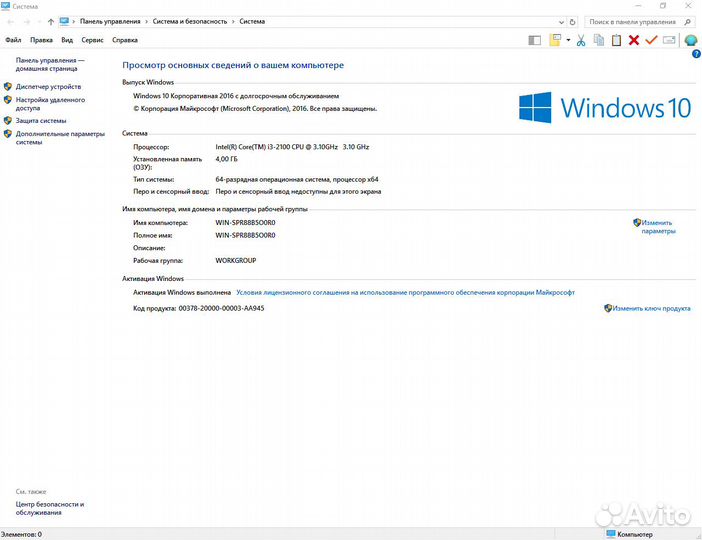The width and height of the screenshot is (702, 540).
Task: Click the 4,00 ГБ memory value
Action: [x=227, y=159]
